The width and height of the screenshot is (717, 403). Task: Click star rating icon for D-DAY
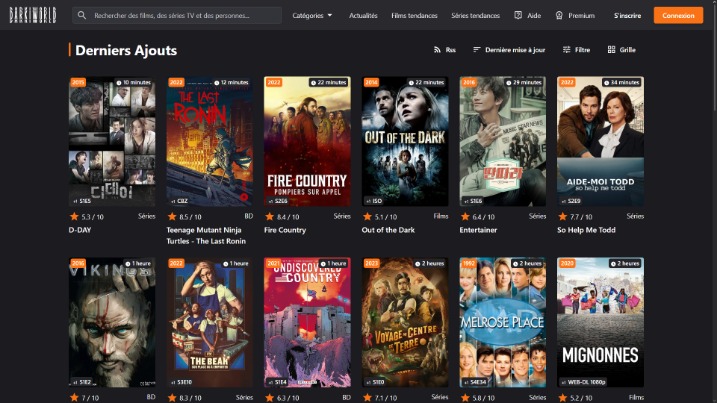(x=74, y=216)
